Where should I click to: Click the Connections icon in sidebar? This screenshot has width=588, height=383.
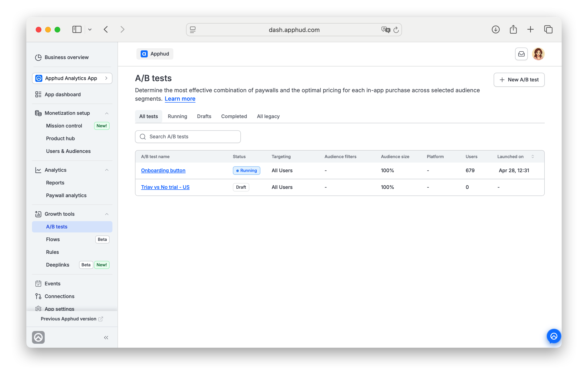click(x=38, y=296)
